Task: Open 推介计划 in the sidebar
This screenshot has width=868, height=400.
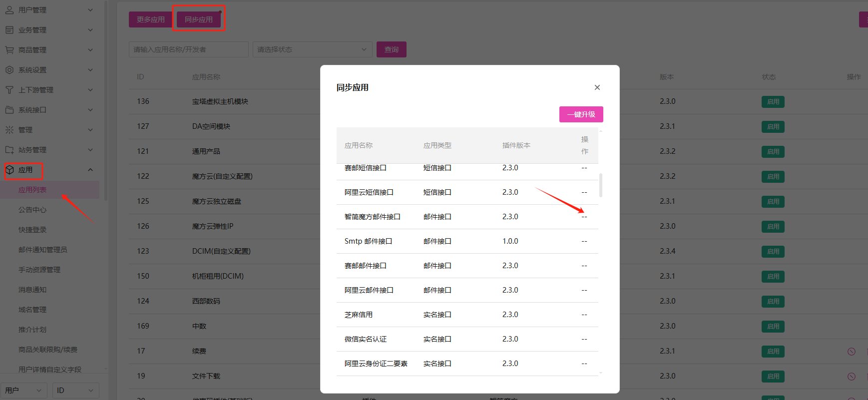Action: coord(32,330)
